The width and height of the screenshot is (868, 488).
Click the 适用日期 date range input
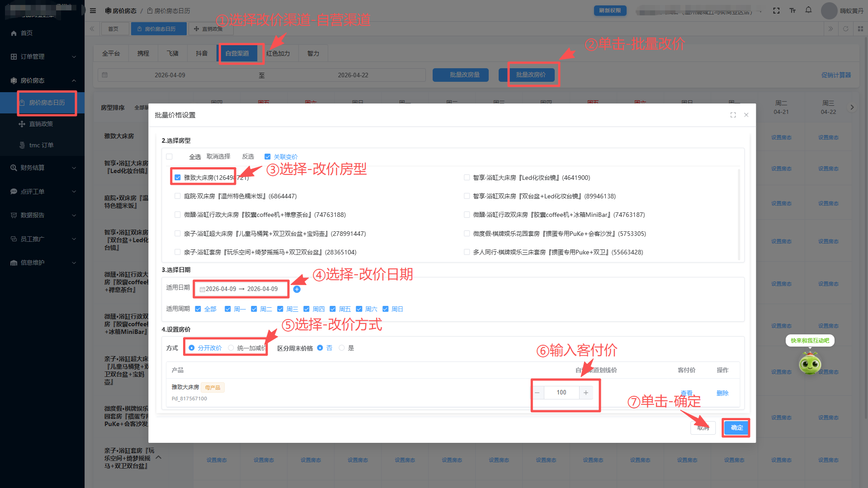pyautogui.click(x=241, y=289)
